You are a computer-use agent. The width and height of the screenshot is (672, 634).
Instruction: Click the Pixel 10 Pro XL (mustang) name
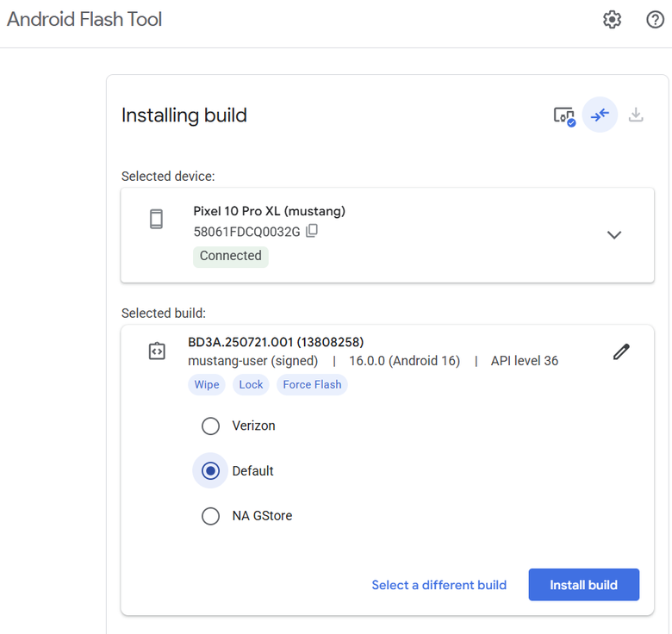pyautogui.click(x=269, y=211)
